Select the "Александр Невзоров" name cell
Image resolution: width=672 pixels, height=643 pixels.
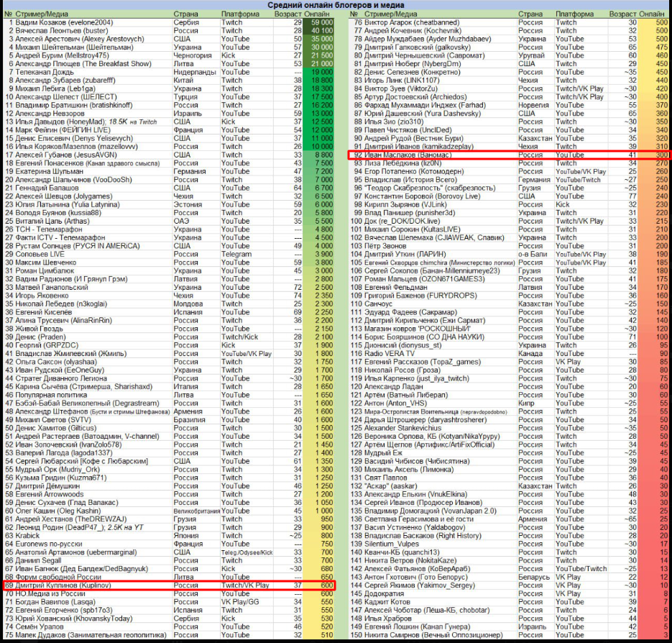[x=50, y=113]
